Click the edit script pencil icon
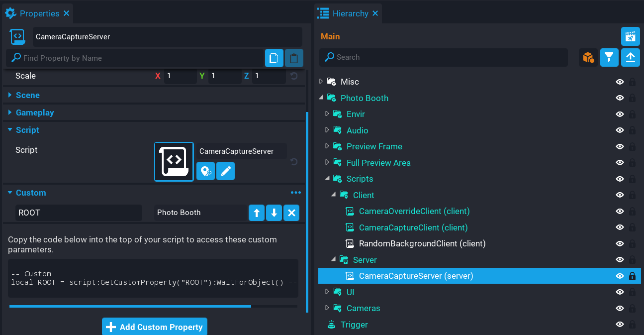 pyautogui.click(x=225, y=171)
